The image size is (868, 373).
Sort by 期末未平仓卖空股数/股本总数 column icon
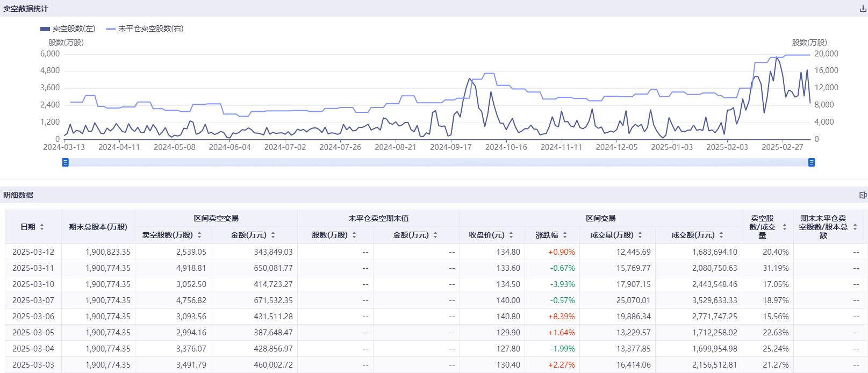point(855,227)
